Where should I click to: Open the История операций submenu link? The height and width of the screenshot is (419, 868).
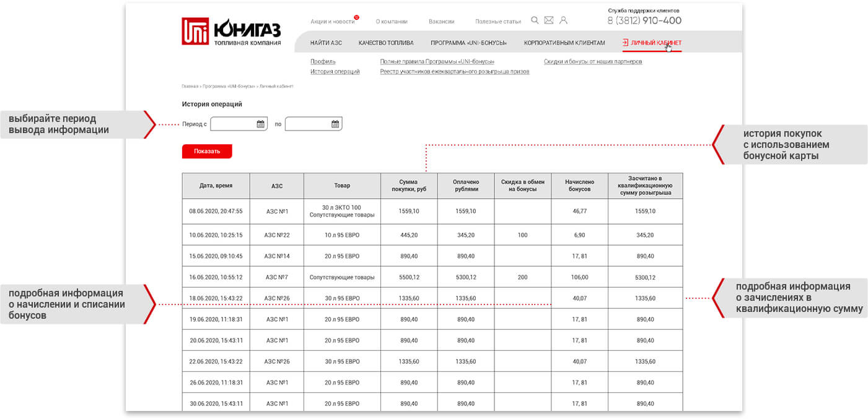[x=335, y=72]
